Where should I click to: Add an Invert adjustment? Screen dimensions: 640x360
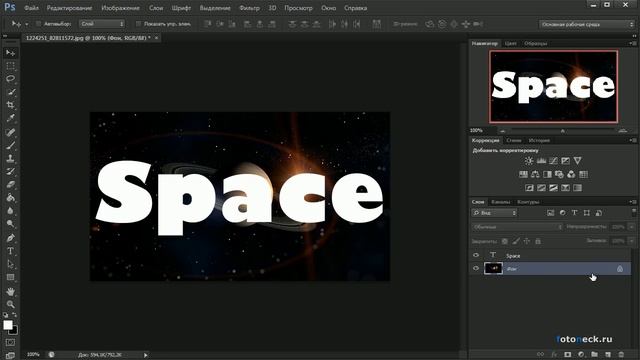529,188
